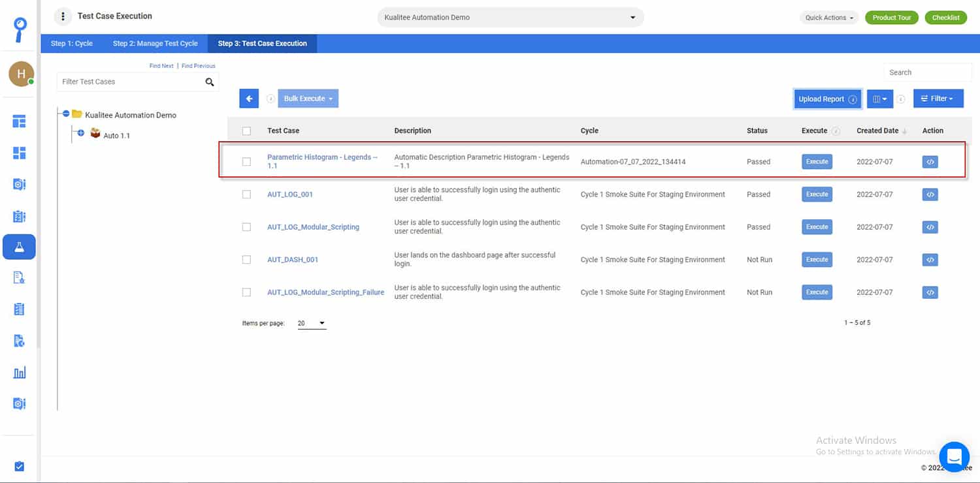The image size is (980, 483).
Task: Open the Items per page selector
Action: pyautogui.click(x=312, y=323)
